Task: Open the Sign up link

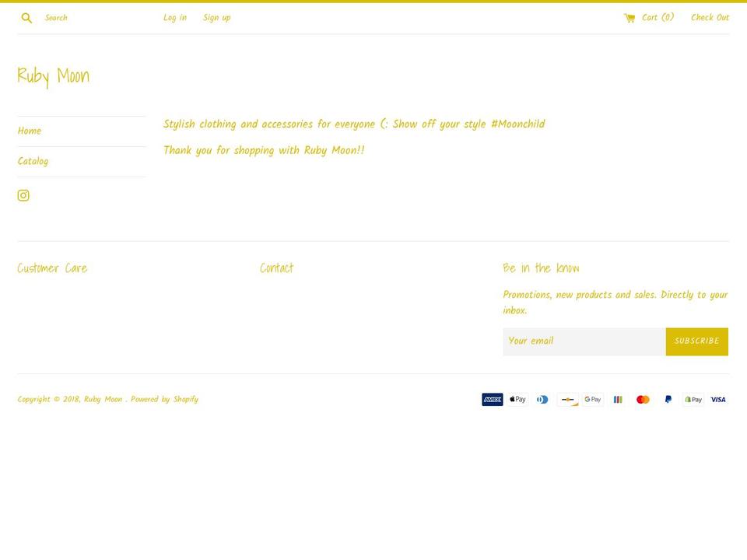Action: pyautogui.click(x=217, y=18)
